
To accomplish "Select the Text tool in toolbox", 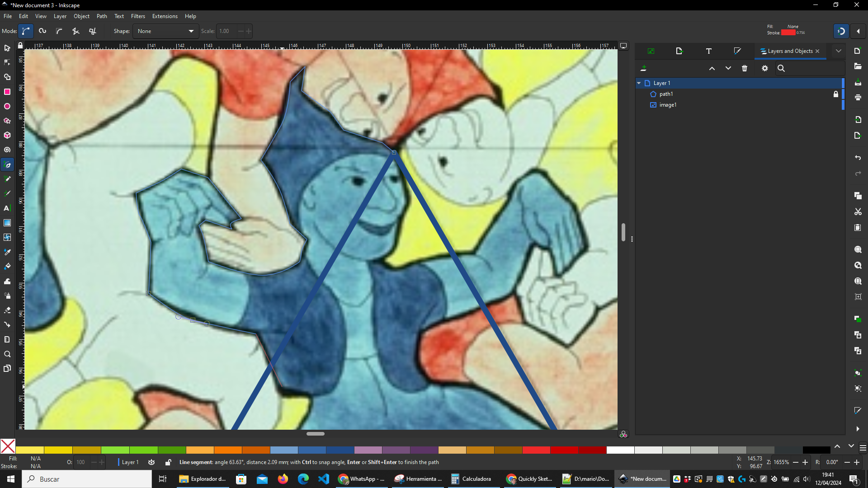I will [x=7, y=208].
